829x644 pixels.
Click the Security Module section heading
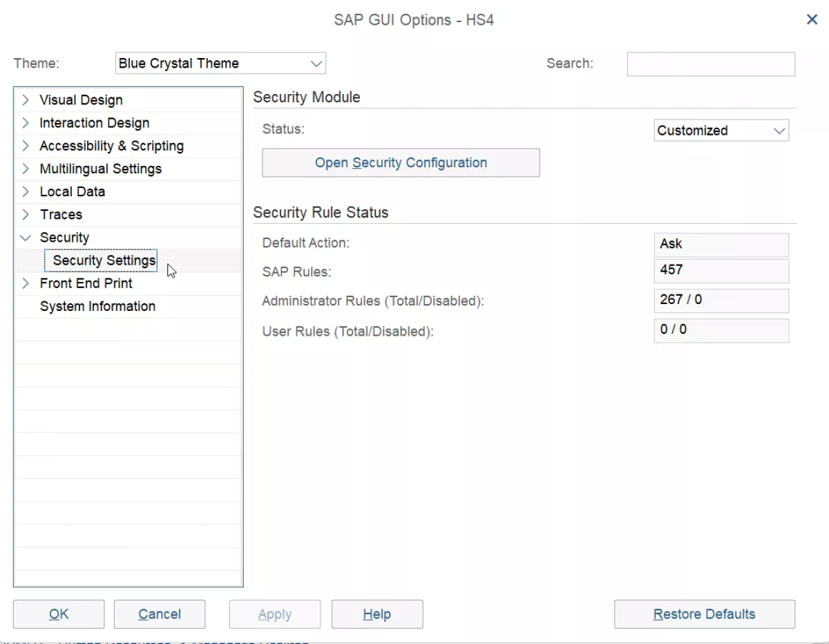point(307,97)
